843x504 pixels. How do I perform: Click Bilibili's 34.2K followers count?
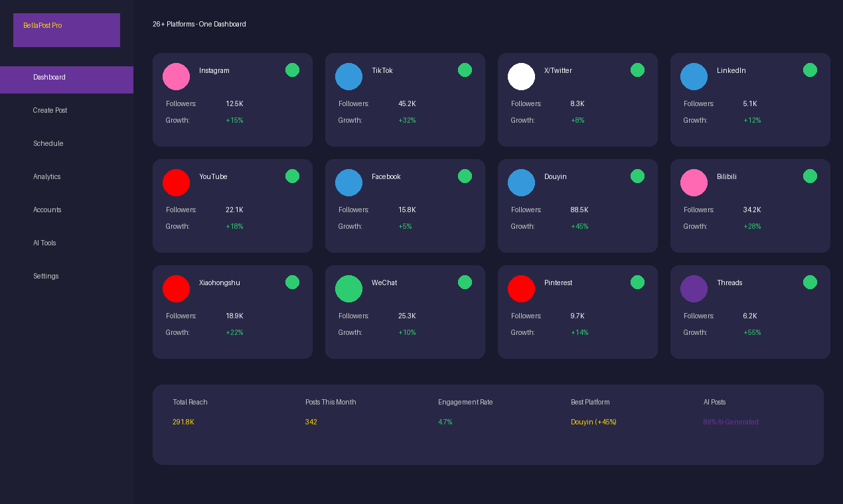[752, 210]
